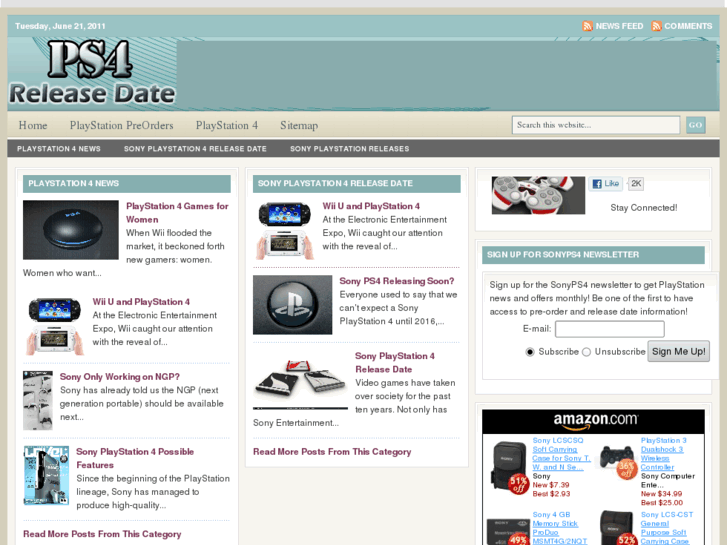Open the NEWS FEED link
Viewport: 727px width, 545px height.
[x=619, y=26]
